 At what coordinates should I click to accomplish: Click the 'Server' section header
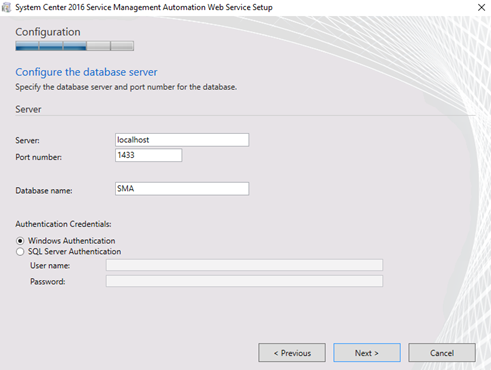(x=28, y=109)
